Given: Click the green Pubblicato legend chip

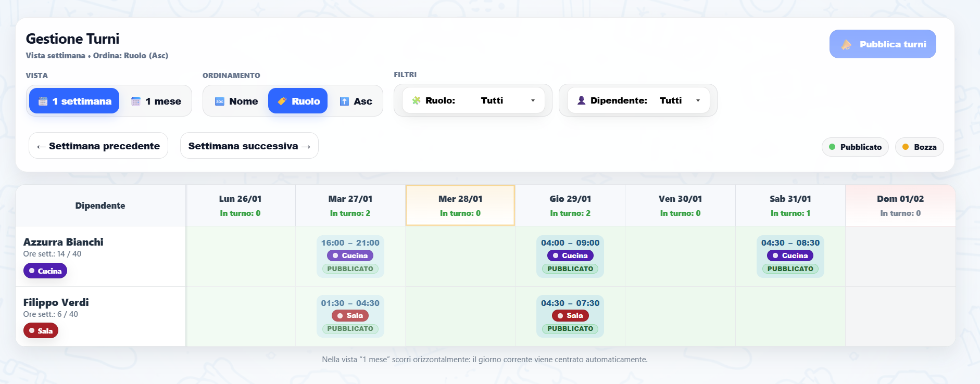Looking at the screenshot, I should [855, 147].
